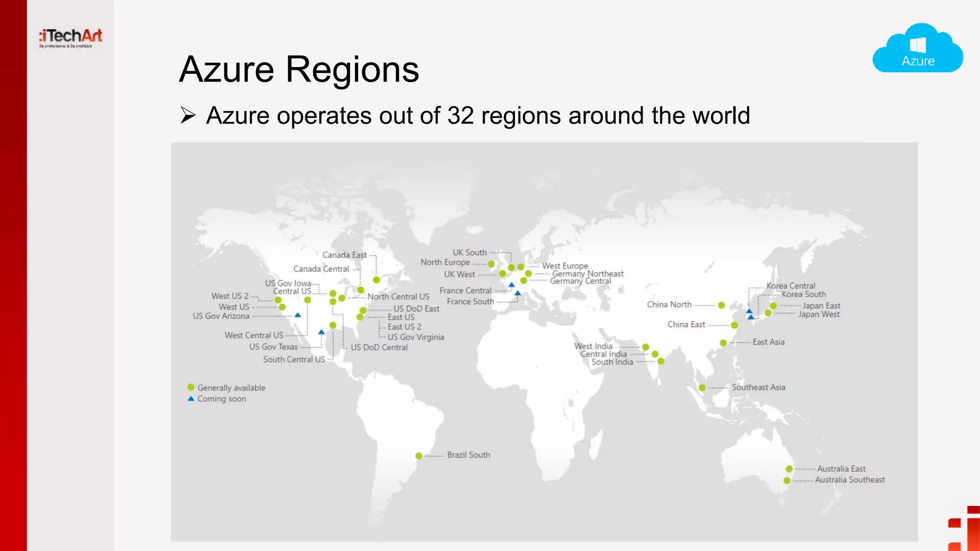
Task: Click the UK West green marker
Action: 502,274
